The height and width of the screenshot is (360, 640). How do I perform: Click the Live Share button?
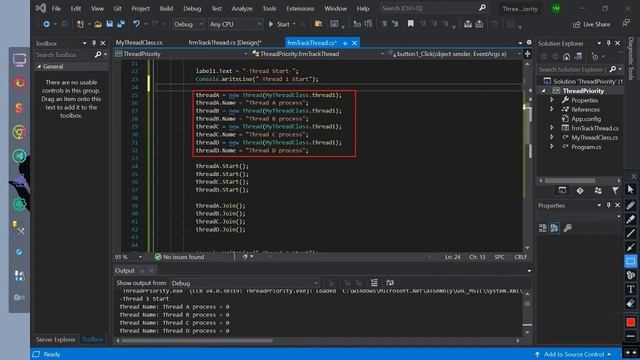(592, 24)
